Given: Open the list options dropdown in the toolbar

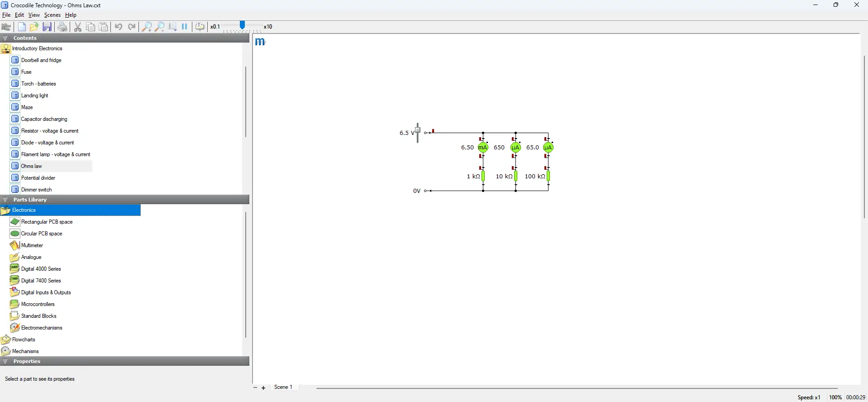Looking at the screenshot, I should (x=172, y=27).
